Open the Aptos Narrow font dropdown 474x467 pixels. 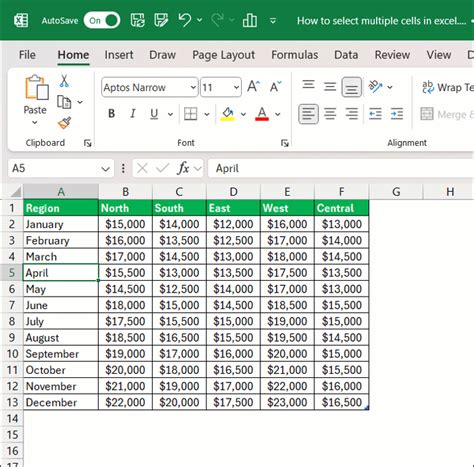pos(193,87)
